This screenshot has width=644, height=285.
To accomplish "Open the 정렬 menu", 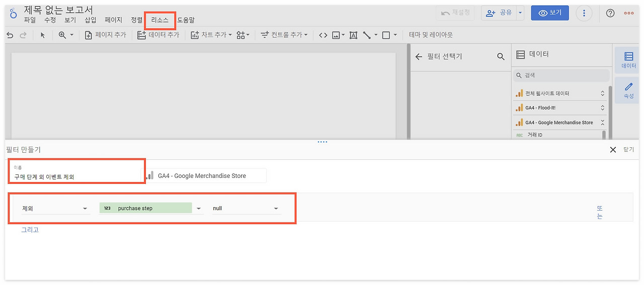I will [137, 20].
